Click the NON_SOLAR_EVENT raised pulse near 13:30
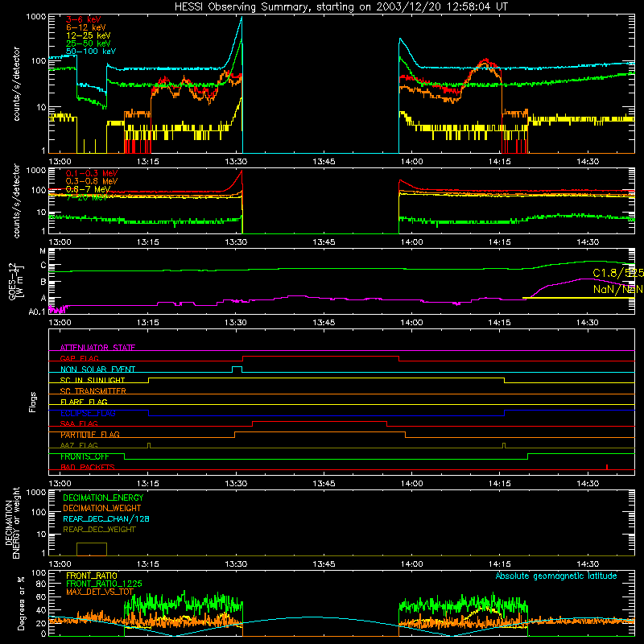This screenshot has width=644, height=644. coord(237,369)
